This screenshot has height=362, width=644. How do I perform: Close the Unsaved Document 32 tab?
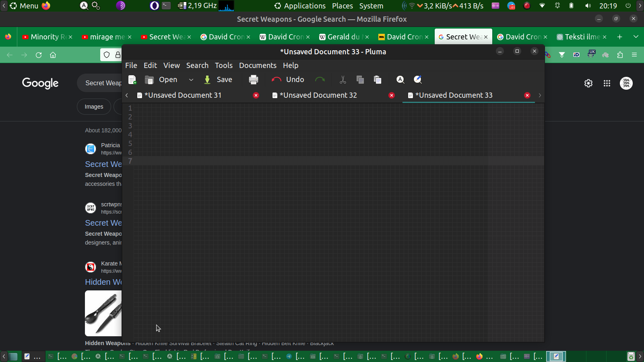pos(392,95)
